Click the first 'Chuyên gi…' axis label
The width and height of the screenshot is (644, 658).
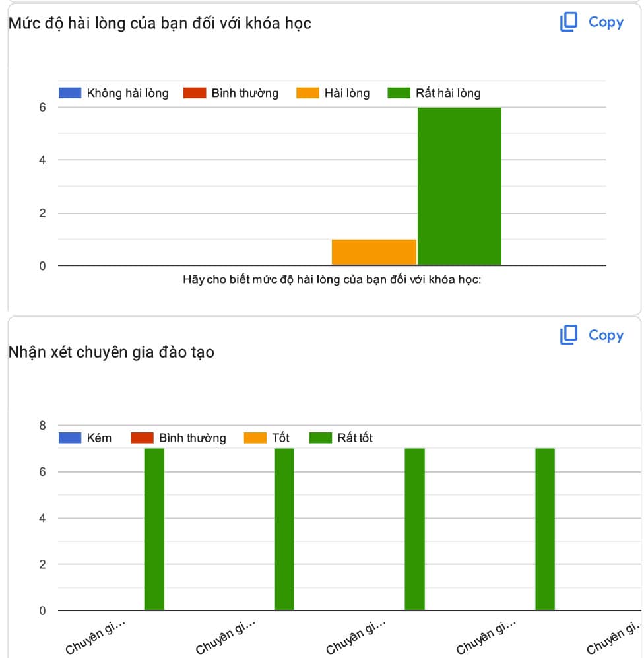tap(95, 638)
